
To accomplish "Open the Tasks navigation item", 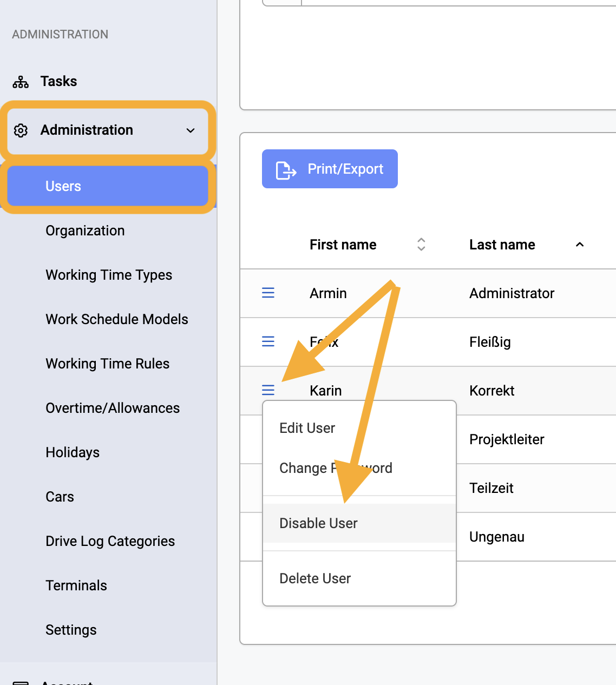I will (x=58, y=81).
